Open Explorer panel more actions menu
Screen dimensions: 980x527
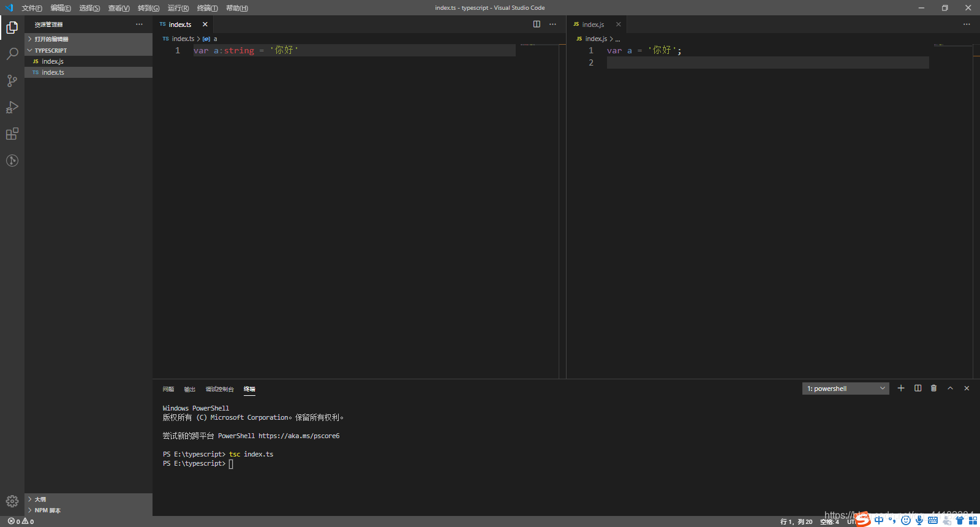(x=139, y=24)
